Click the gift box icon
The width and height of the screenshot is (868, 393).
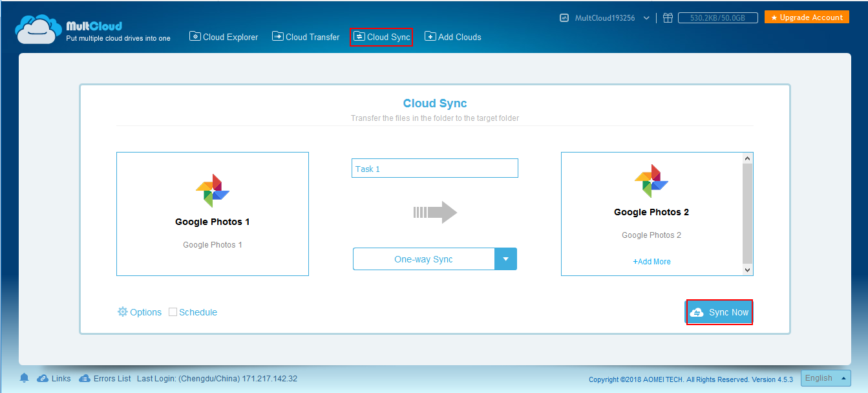pos(668,18)
